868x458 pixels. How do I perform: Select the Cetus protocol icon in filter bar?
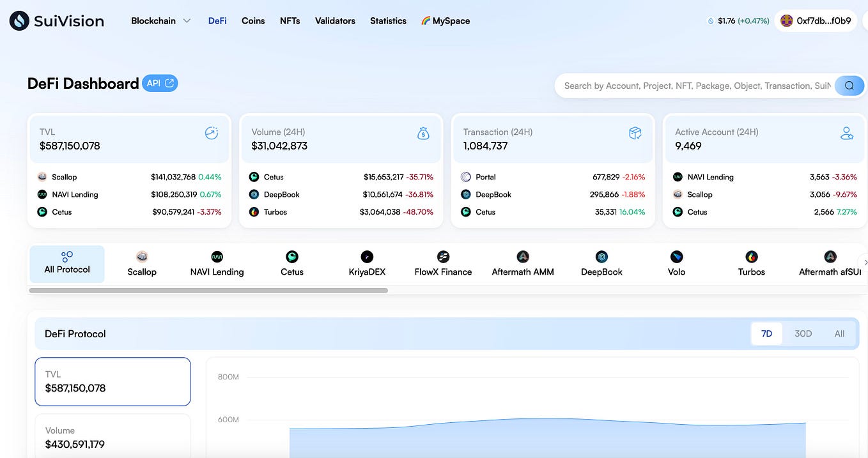[x=291, y=256]
